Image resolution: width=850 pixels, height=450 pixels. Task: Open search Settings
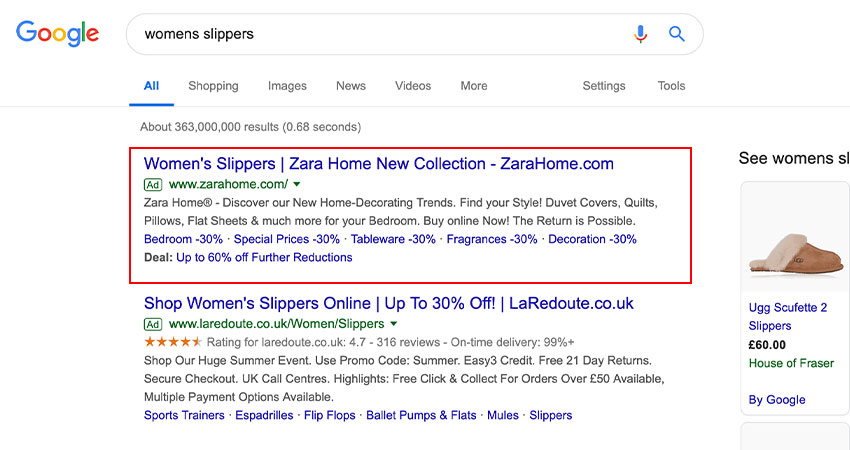point(604,86)
